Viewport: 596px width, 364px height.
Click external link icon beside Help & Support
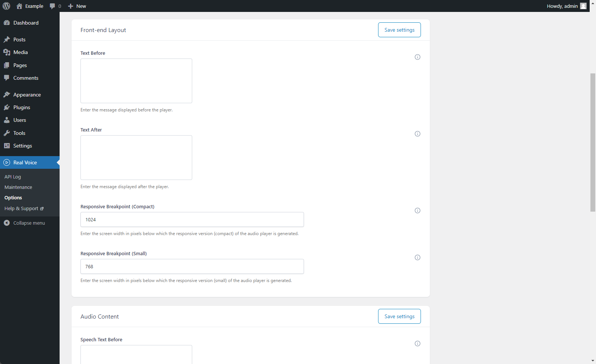pyautogui.click(x=42, y=209)
